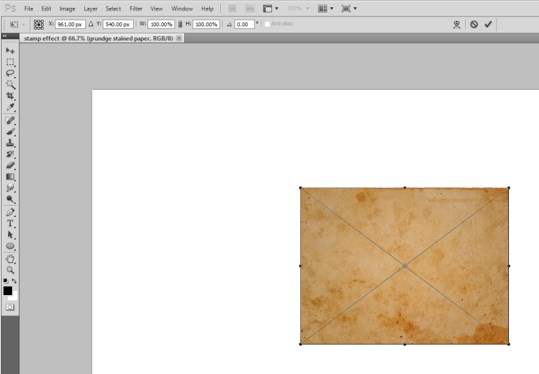Click the Photoshop Ps logo
Viewport: 539px width, 374px height.
[11, 8]
